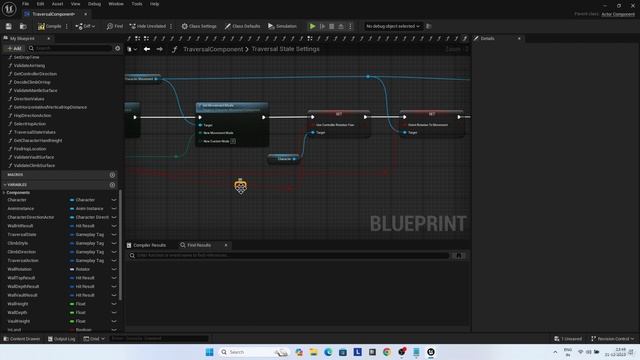Click the Actor Component parent class link

(x=618, y=14)
